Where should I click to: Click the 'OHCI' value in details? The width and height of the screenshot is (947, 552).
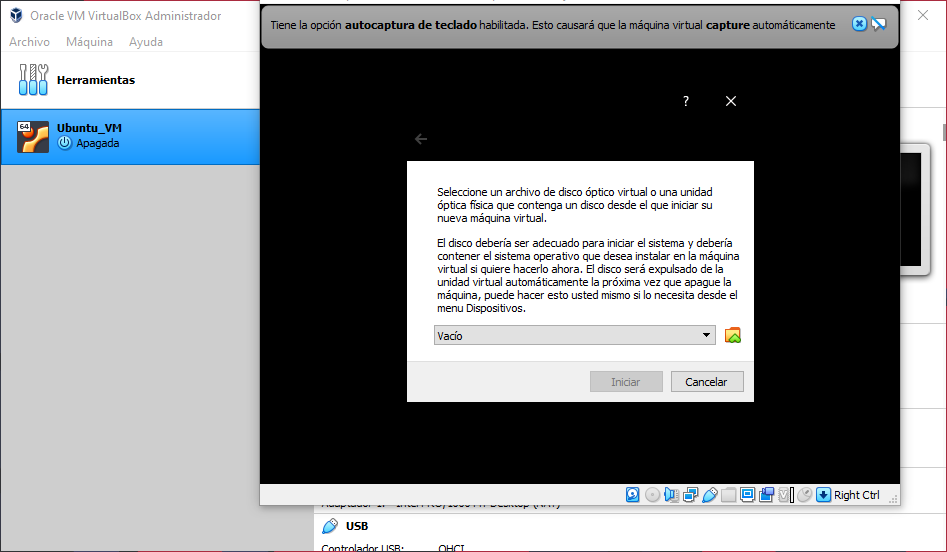click(x=451, y=548)
